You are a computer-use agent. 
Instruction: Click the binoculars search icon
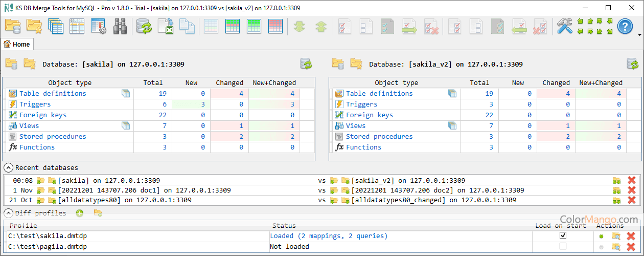pyautogui.click(x=120, y=26)
